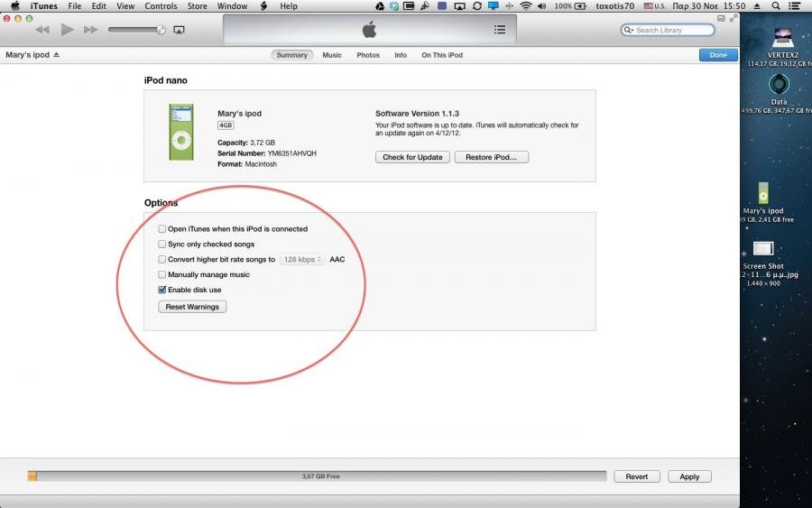812x508 pixels.
Task: Open the AirPlay output menu
Action: tap(179, 30)
